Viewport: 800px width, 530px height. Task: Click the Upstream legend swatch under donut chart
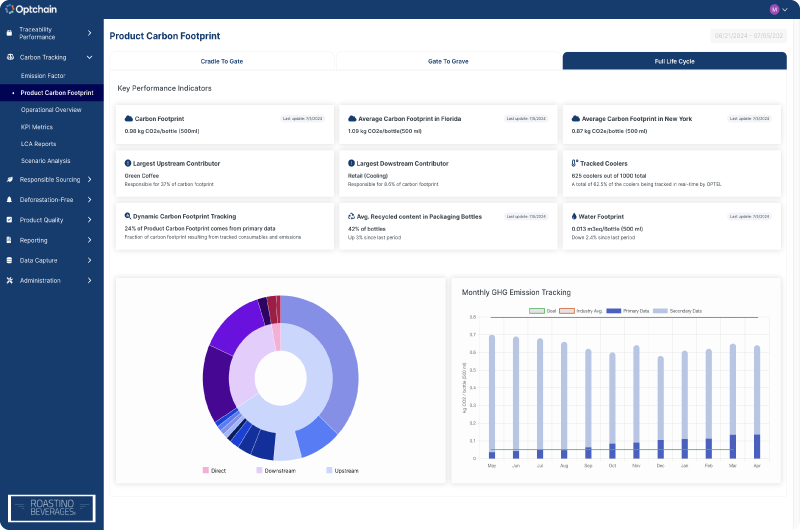point(331,470)
